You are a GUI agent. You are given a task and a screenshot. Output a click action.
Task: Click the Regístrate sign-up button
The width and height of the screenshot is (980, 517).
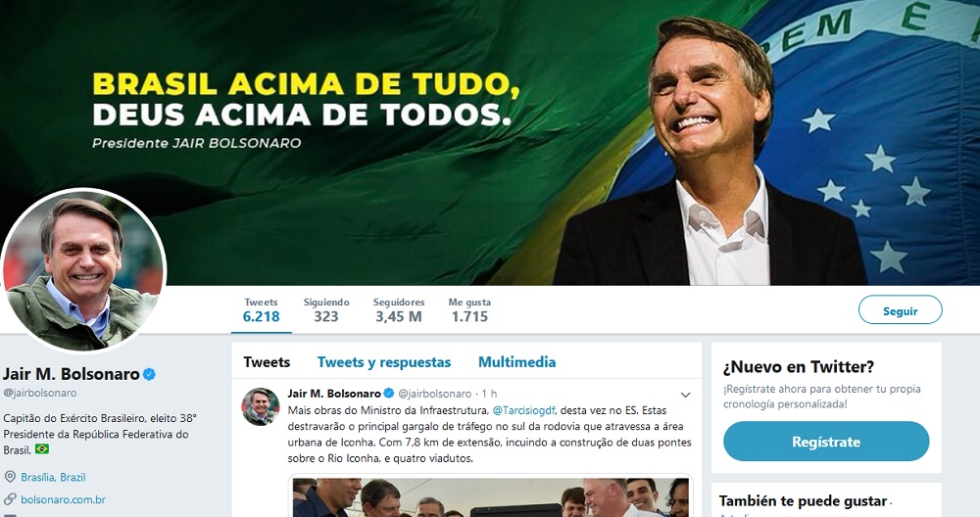(x=826, y=442)
